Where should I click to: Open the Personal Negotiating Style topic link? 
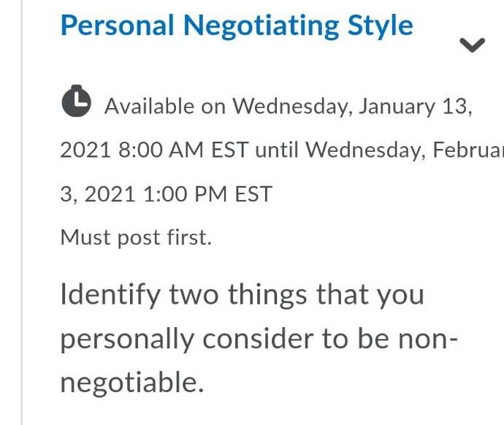tap(236, 26)
